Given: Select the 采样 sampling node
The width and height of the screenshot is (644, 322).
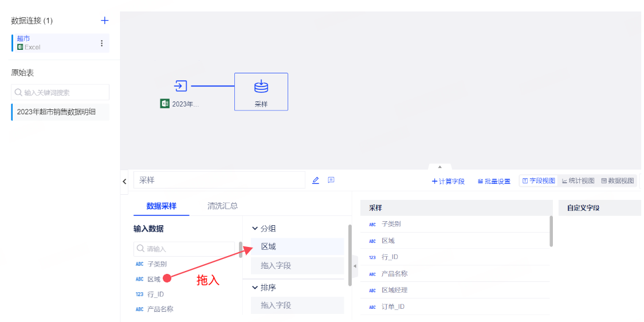Looking at the screenshot, I should point(261,91).
